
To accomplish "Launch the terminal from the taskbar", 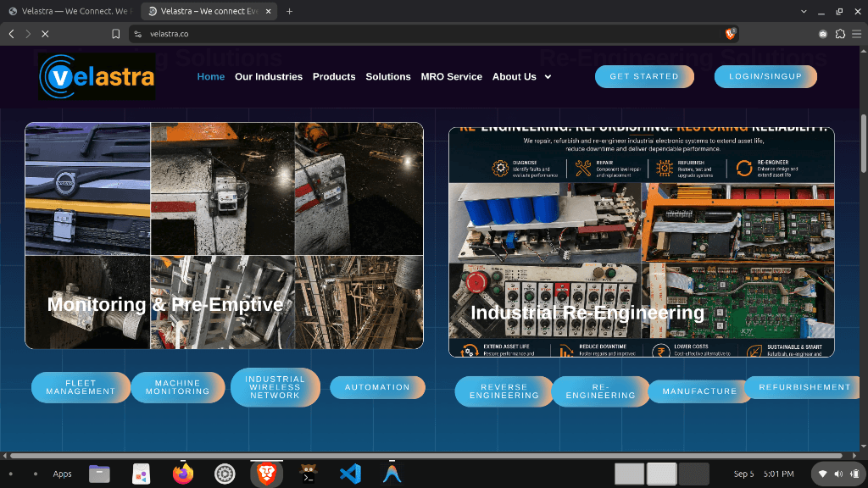I will (x=309, y=474).
